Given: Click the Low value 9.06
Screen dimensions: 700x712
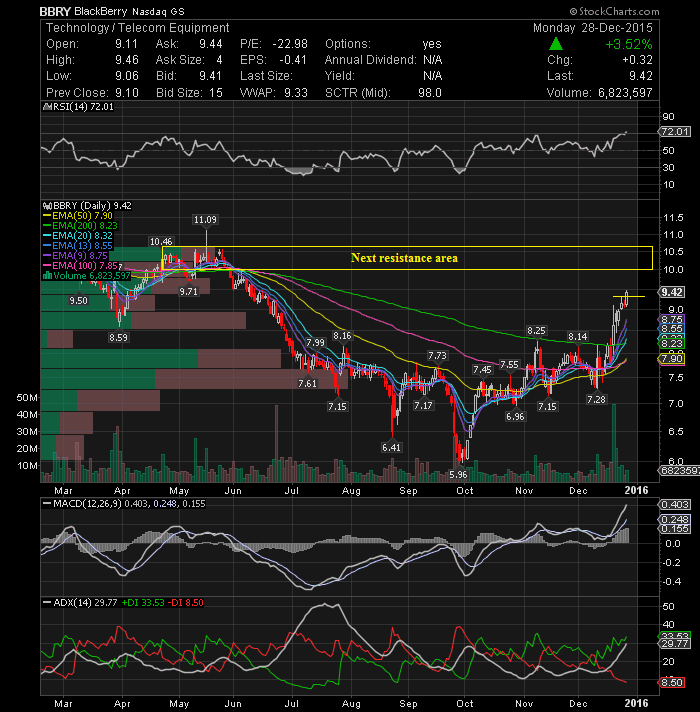Looking at the screenshot, I should pyautogui.click(x=127, y=76).
